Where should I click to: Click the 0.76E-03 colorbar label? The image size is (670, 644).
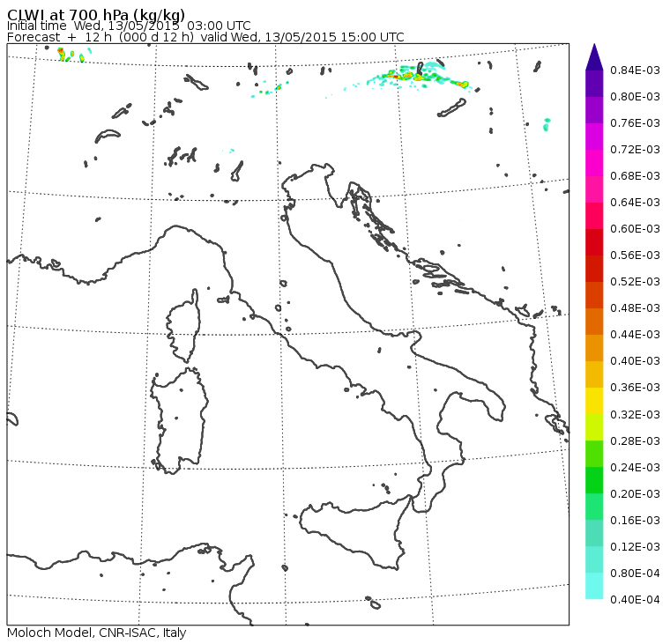coord(635,123)
